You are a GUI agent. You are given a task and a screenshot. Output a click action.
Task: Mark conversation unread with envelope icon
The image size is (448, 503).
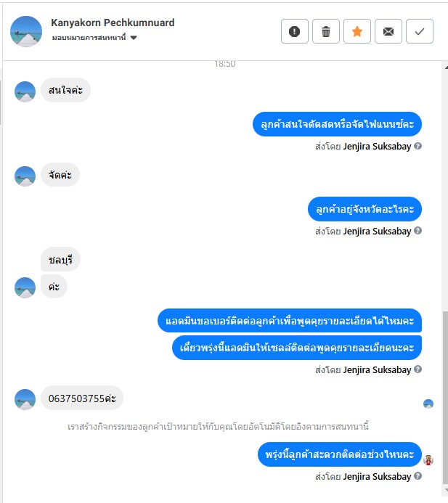tap(388, 31)
